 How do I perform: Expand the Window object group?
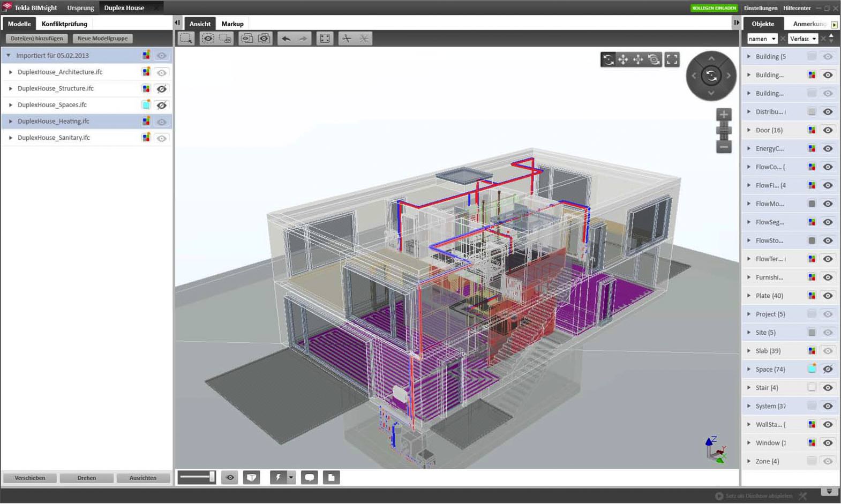(x=749, y=443)
